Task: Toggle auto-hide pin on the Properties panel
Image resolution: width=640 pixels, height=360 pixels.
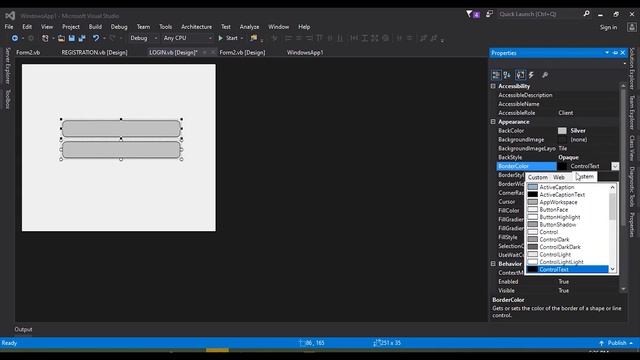Action: point(615,53)
